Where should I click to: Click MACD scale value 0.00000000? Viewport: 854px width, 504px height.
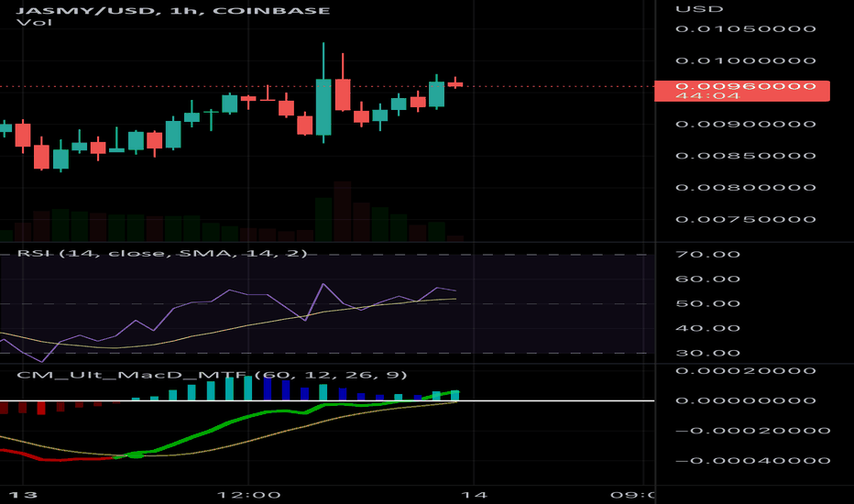(746, 400)
